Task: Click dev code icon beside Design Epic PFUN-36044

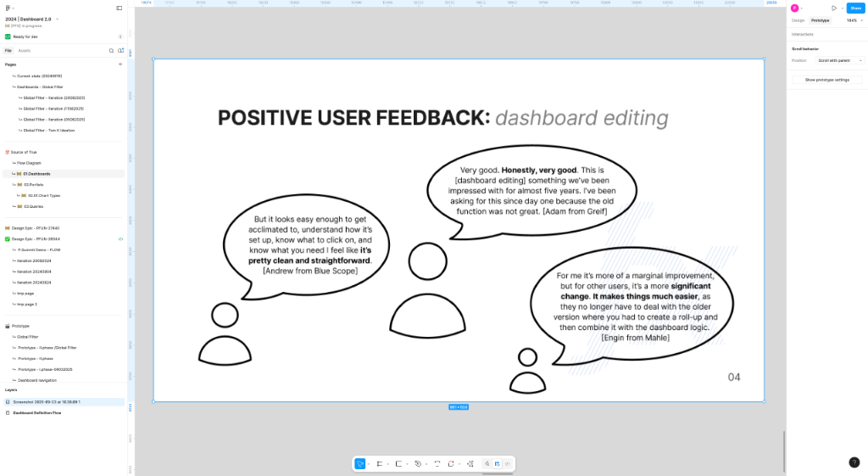Action: (120, 238)
